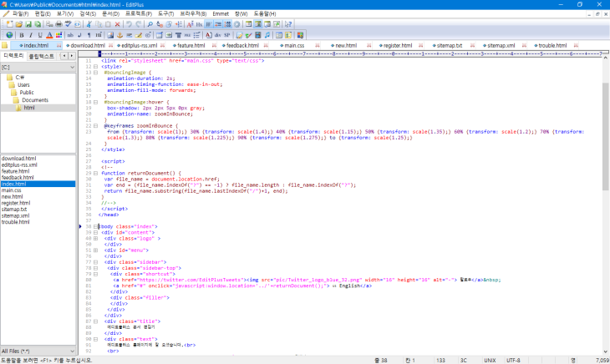Click the Find magnifier icon
Screen dimensions: 610x364
[x=149, y=24]
